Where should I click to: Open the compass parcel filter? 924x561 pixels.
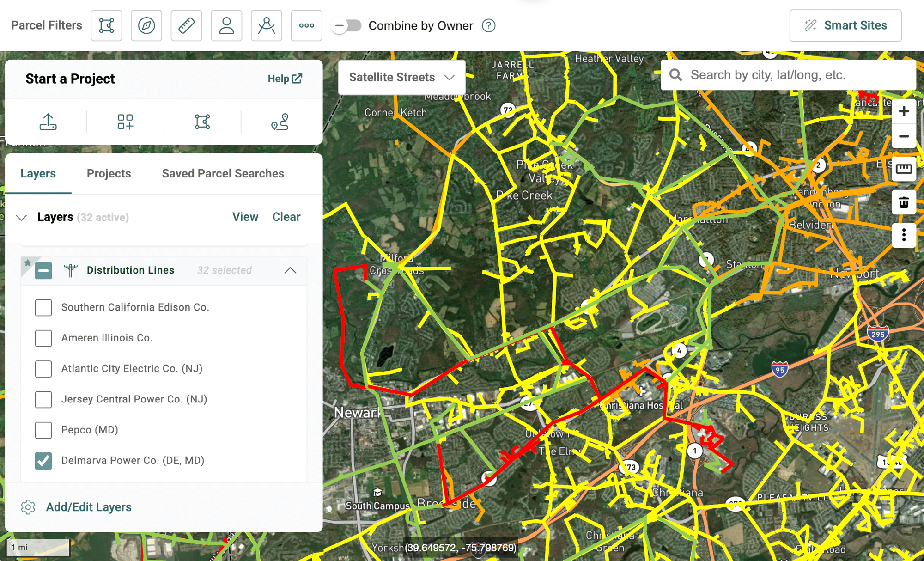coord(146,25)
